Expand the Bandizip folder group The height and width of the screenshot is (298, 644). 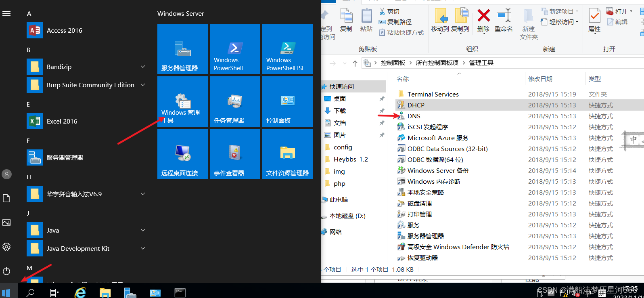tap(143, 67)
